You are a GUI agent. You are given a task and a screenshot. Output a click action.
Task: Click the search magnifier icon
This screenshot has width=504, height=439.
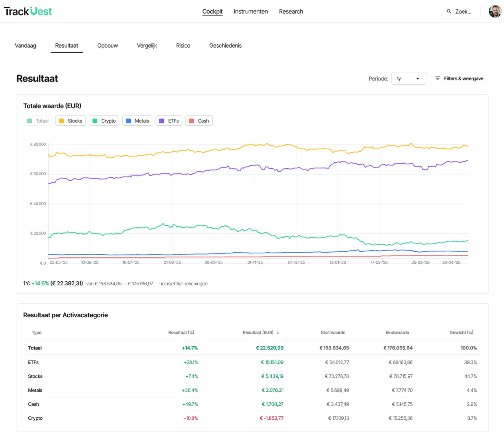point(449,11)
